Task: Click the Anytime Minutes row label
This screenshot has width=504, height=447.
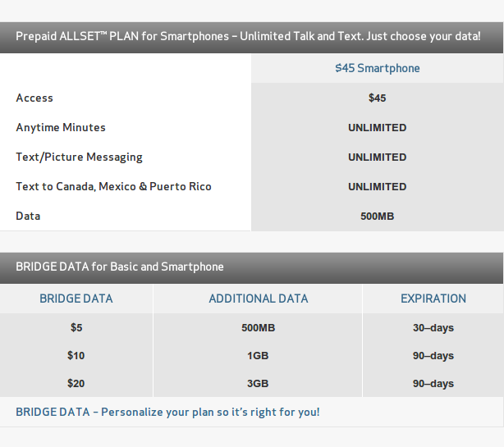Action: point(61,127)
